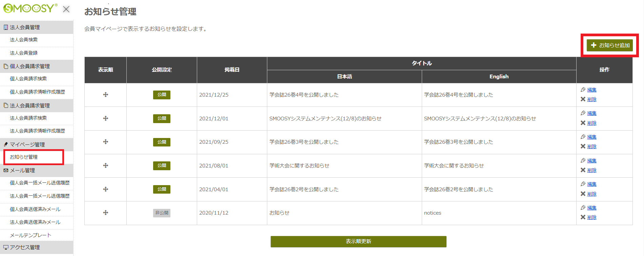The image size is (644, 256).
Task: Click the 公開 badge on the 2021/08/01 row
Action: point(162,165)
